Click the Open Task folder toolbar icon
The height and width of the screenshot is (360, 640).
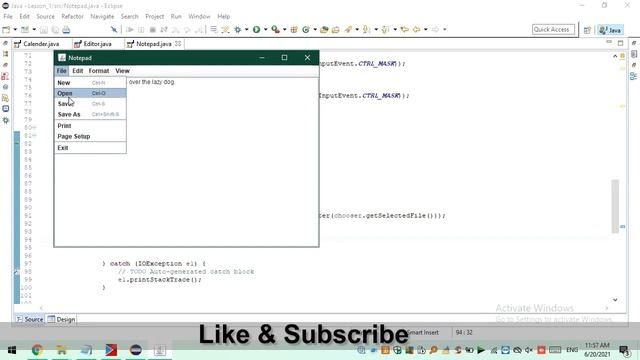(x=336, y=29)
